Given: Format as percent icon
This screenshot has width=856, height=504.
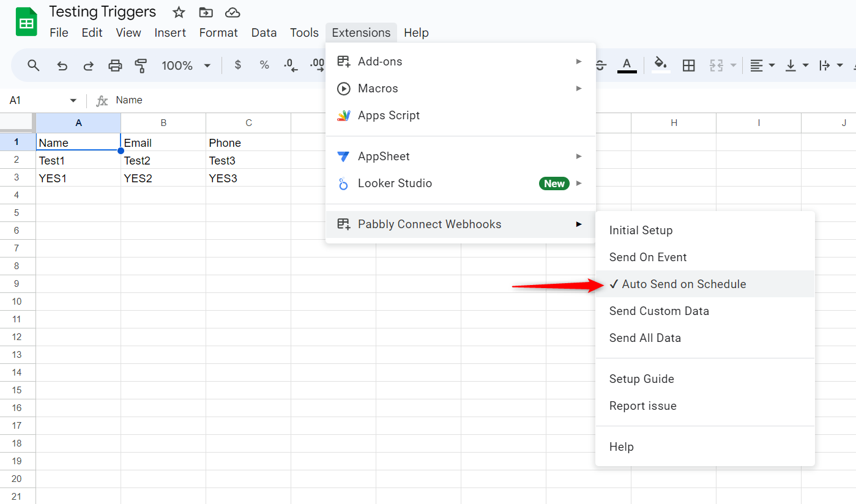Looking at the screenshot, I should pyautogui.click(x=264, y=65).
